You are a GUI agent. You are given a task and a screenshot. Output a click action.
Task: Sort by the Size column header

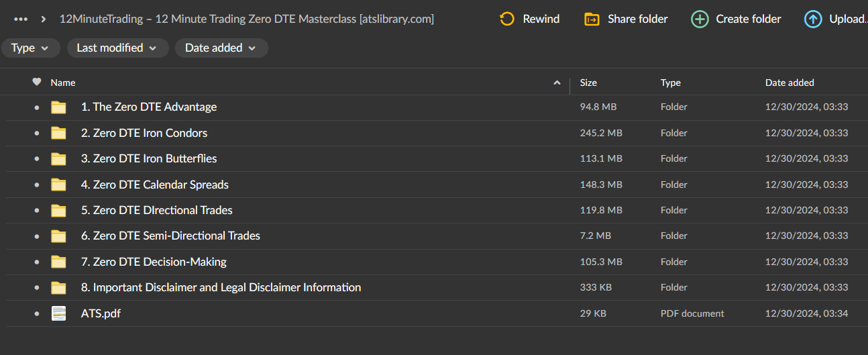tap(588, 83)
